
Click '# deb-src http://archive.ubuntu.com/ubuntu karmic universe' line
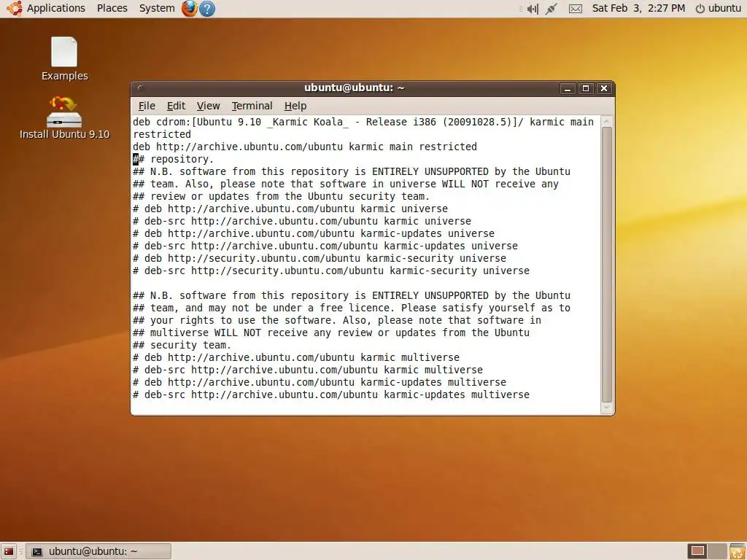pyautogui.click(x=302, y=221)
